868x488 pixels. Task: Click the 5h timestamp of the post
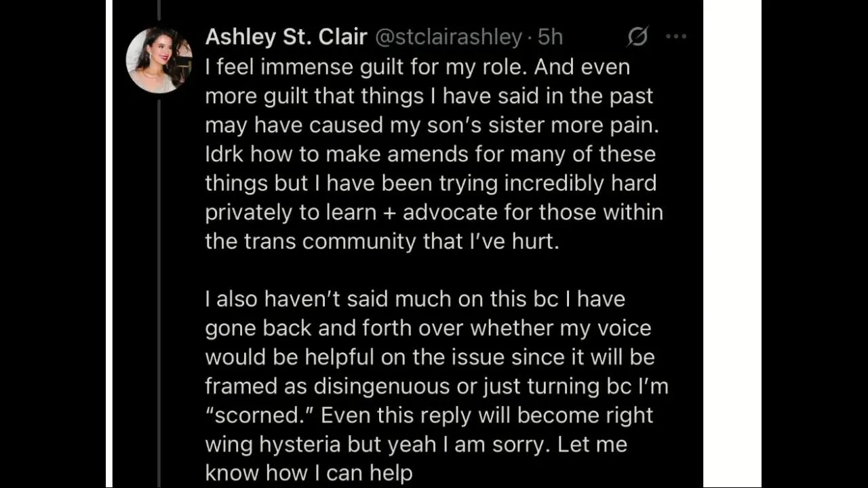(x=550, y=37)
